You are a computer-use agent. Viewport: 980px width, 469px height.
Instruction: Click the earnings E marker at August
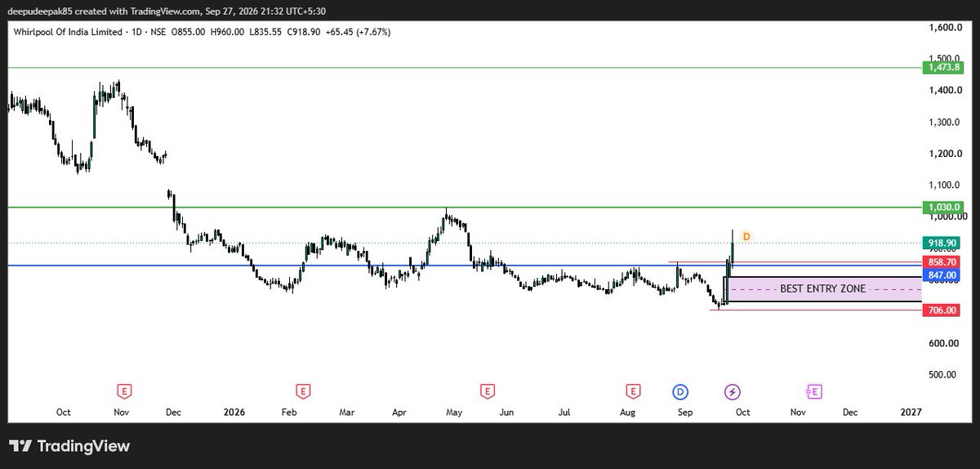(632, 391)
